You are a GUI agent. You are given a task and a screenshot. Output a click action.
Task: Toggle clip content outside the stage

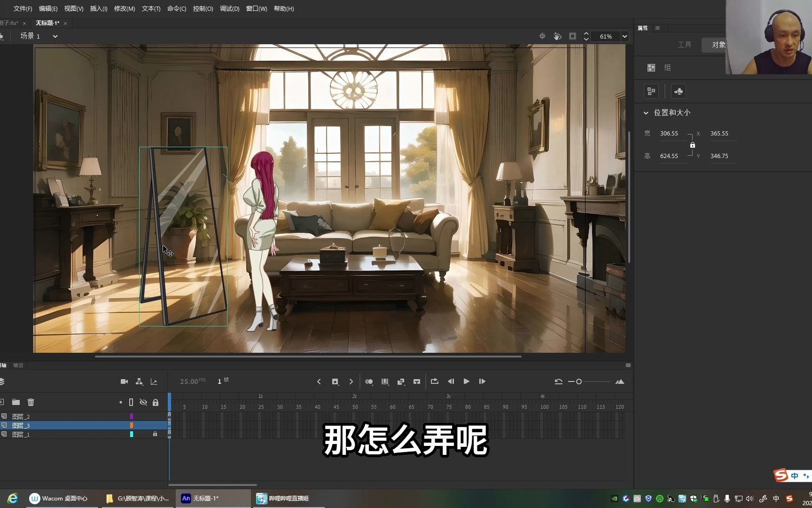[572, 36]
